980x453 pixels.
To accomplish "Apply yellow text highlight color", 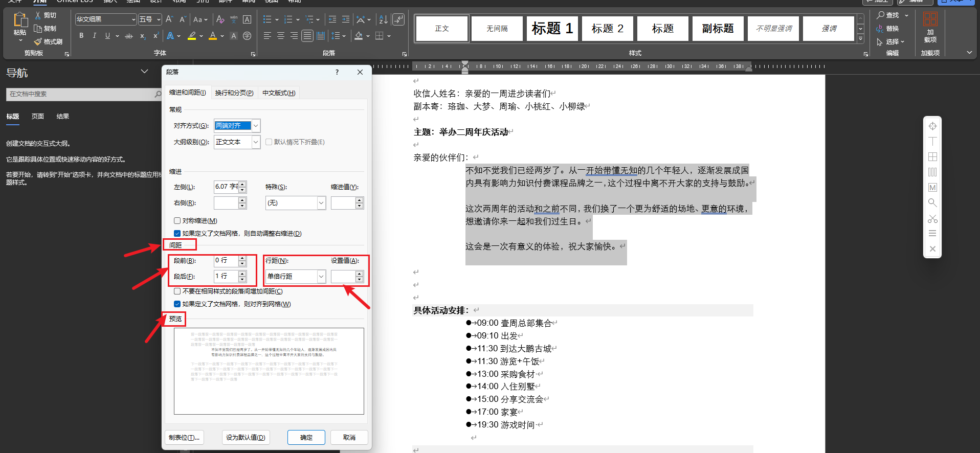I will 192,36.
